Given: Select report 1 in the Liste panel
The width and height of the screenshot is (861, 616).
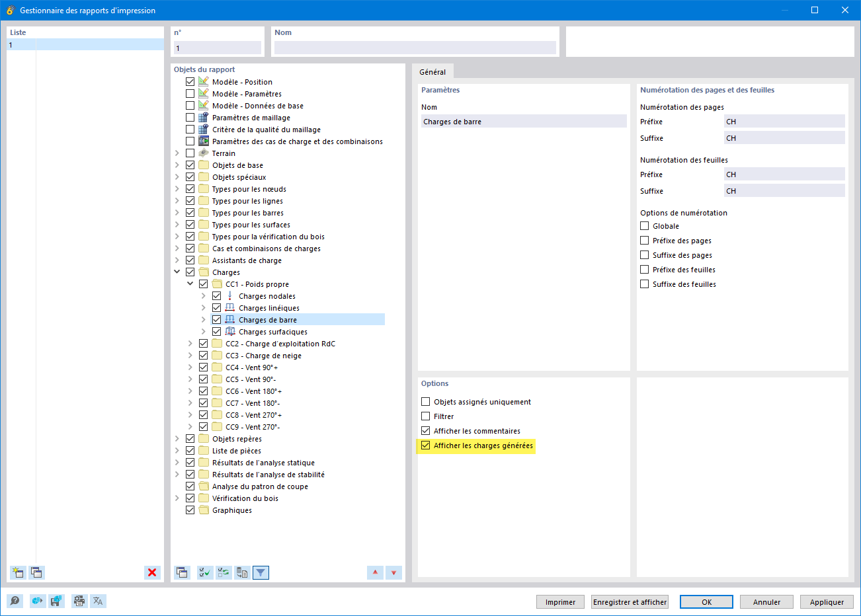Looking at the screenshot, I should 85,45.
